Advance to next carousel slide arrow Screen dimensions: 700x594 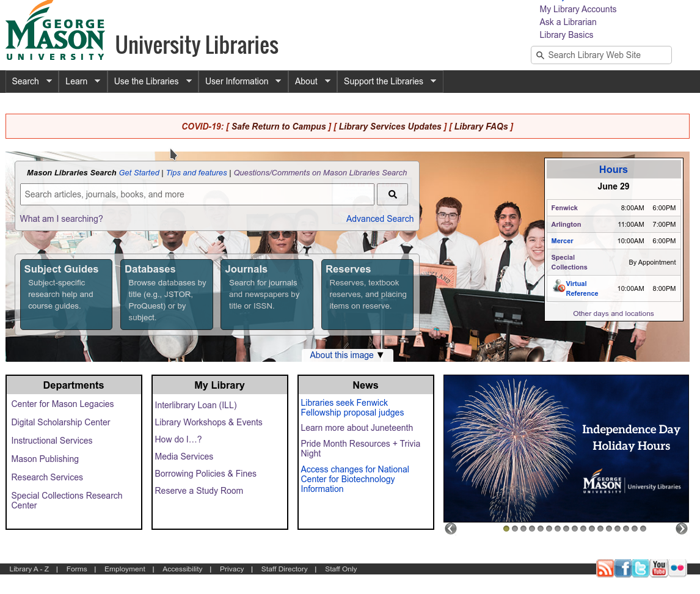(682, 529)
